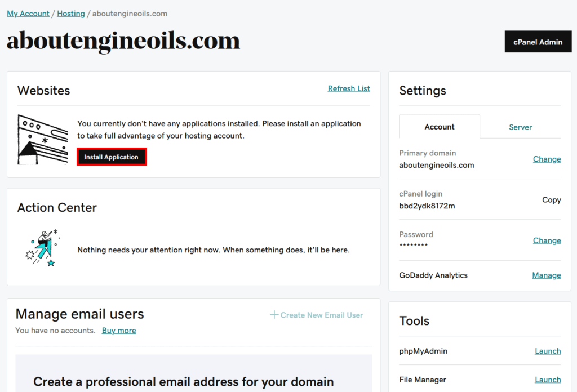Image resolution: width=577 pixels, height=392 pixels.
Task: Click the Manage email users heading
Action: click(79, 314)
